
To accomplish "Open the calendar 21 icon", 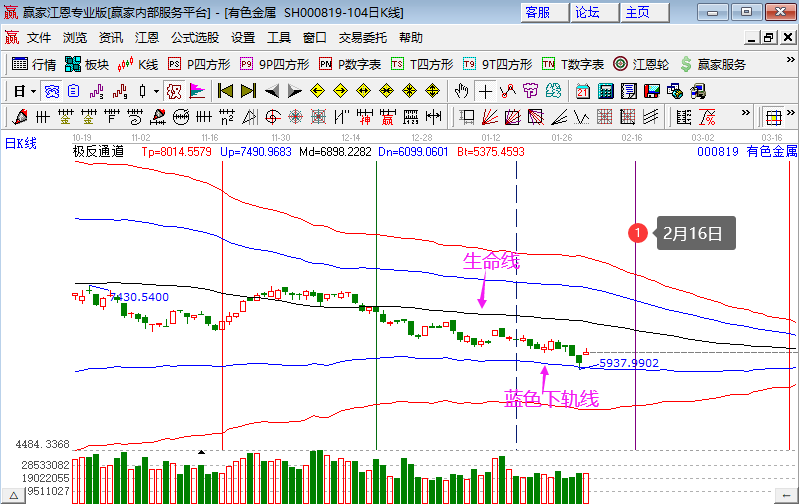I will (583, 92).
